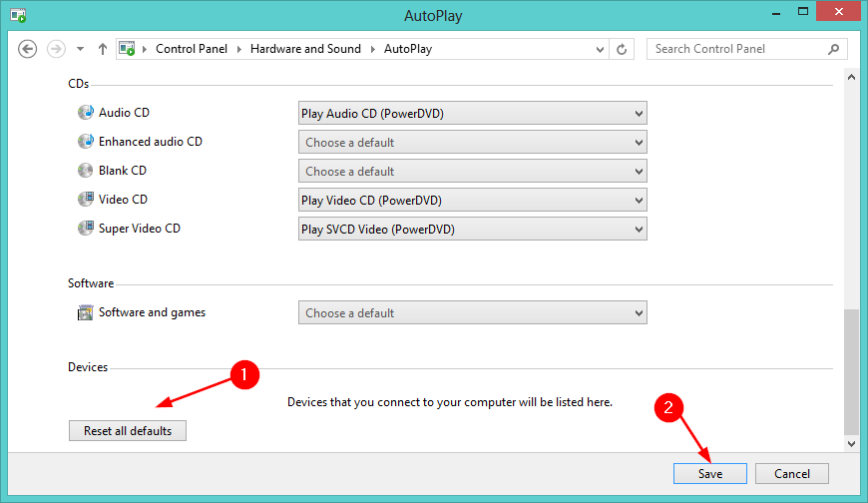The image size is (868, 503).
Task: Focus the Search Control Panel field
Action: pyautogui.click(x=738, y=49)
